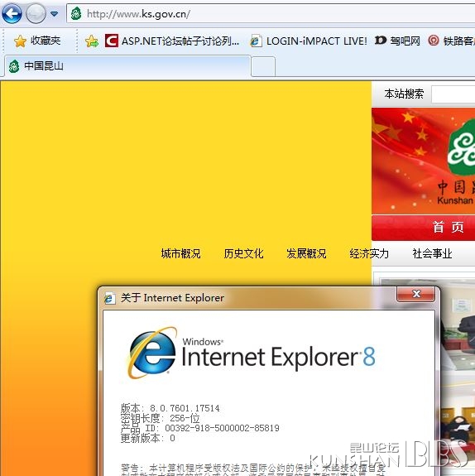Viewport: 475px width, 476px height.
Task: Open a new blank tab
Action: pos(263,66)
